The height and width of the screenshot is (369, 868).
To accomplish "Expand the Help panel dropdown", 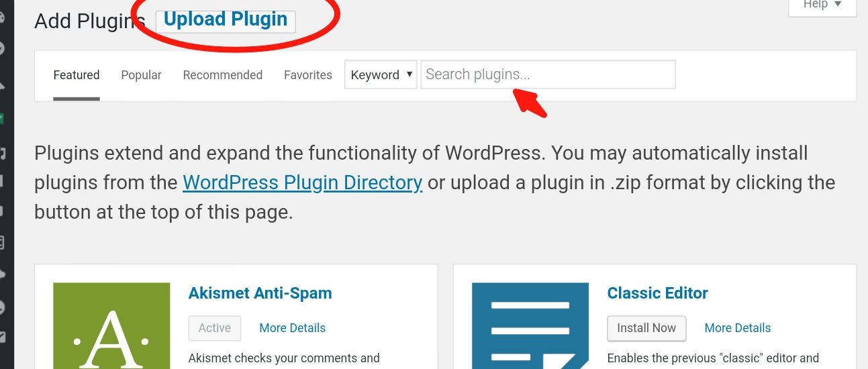I will click(822, 5).
